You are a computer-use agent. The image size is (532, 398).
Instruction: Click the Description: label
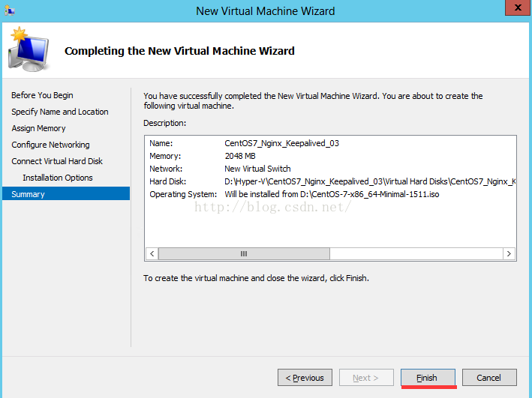pos(165,123)
